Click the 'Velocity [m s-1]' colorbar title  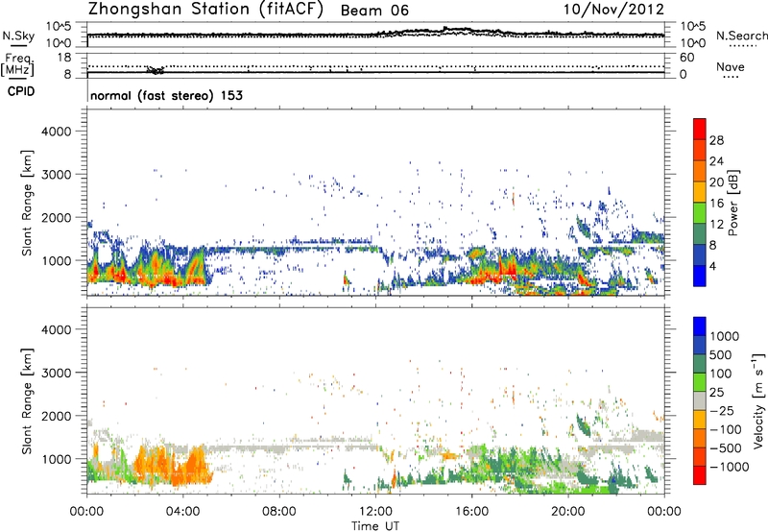click(758, 400)
